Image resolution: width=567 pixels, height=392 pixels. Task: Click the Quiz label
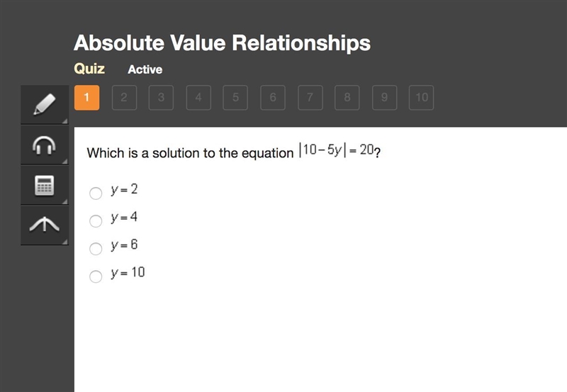[89, 68]
